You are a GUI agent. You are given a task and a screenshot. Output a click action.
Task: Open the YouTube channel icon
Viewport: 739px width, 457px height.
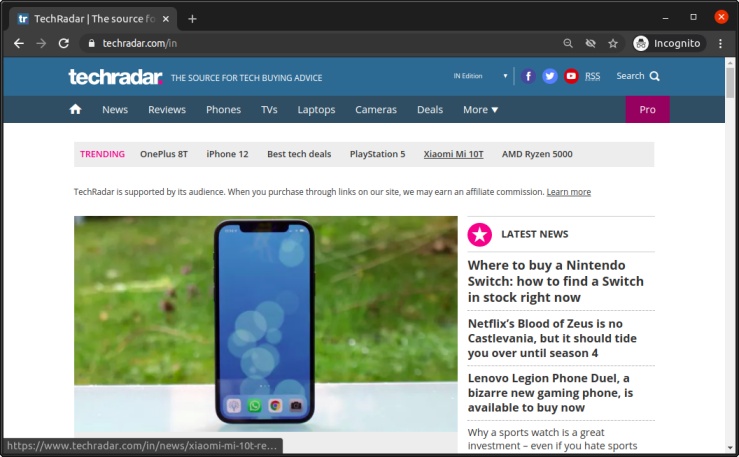click(x=571, y=76)
